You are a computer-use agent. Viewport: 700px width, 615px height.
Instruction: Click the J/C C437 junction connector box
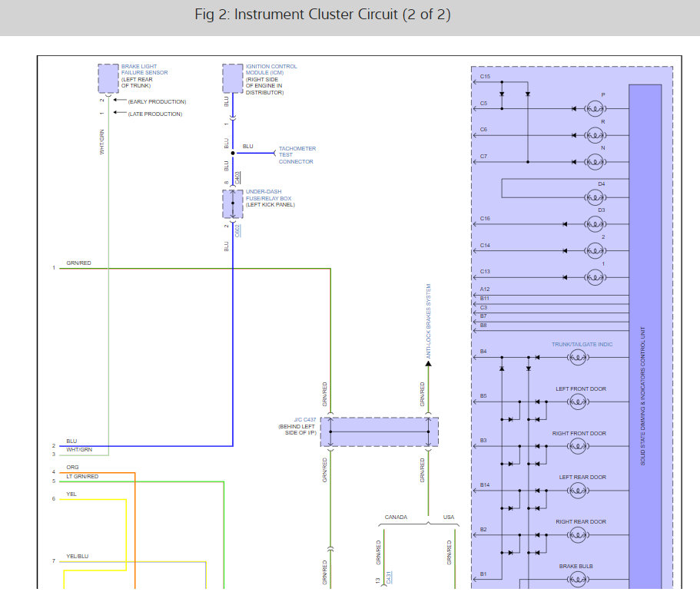pyautogui.click(x=380, y=431)
